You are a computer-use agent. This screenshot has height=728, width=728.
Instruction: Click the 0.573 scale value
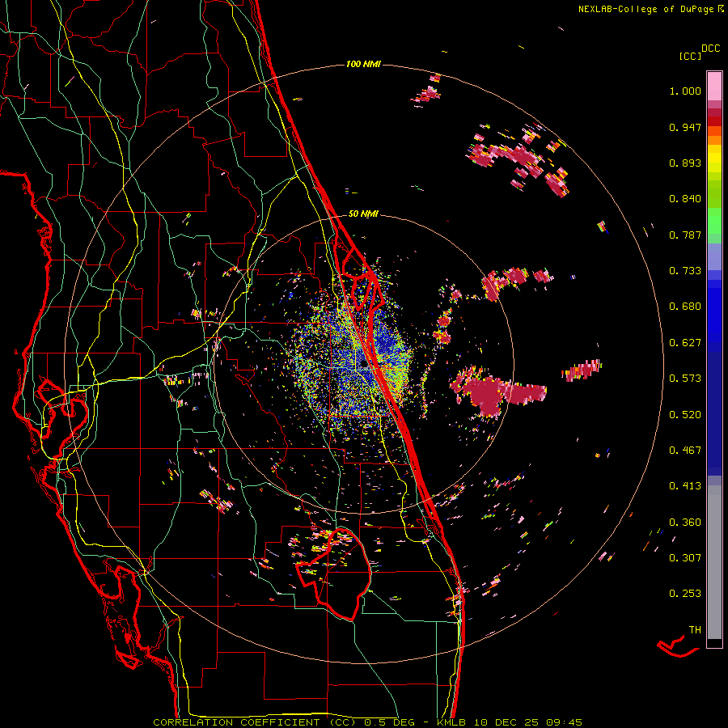(685, 379)
